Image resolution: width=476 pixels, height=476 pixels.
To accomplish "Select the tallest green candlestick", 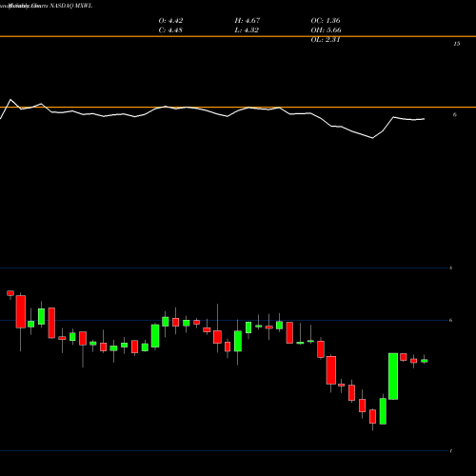I will coord(393,376).
